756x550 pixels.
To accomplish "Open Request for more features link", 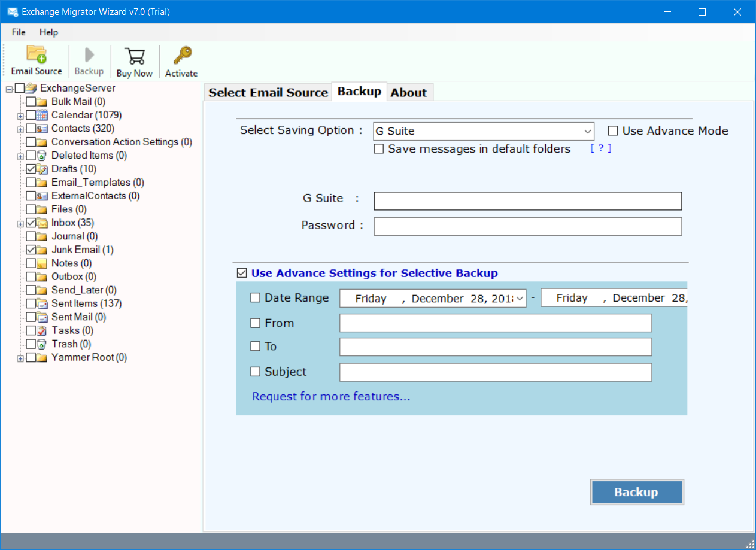I will coord(331,396).
